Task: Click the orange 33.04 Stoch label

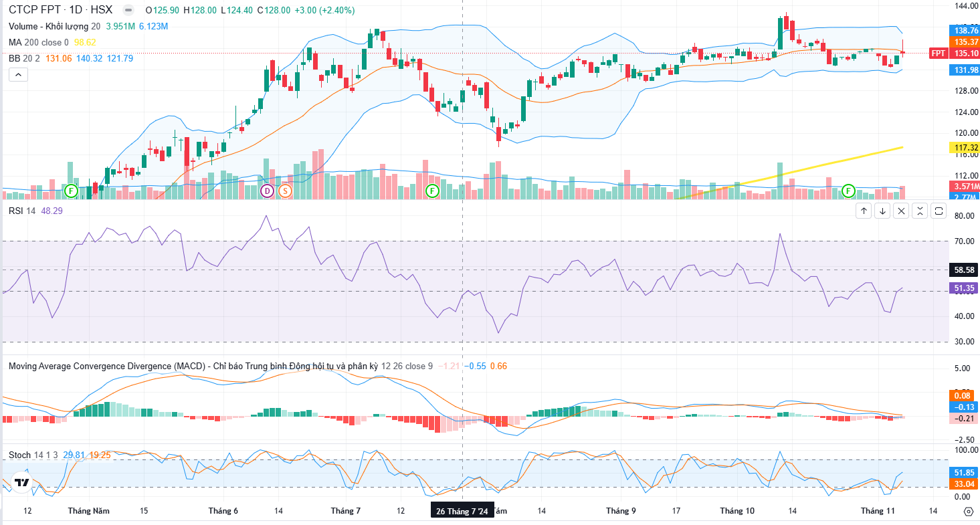Action: click(964, 483)
